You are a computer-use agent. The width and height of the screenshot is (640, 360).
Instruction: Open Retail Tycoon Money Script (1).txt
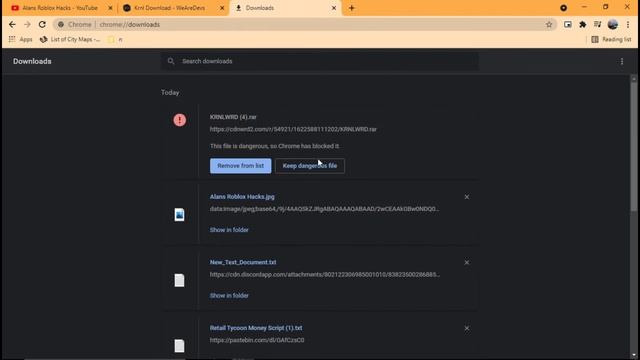256,328
